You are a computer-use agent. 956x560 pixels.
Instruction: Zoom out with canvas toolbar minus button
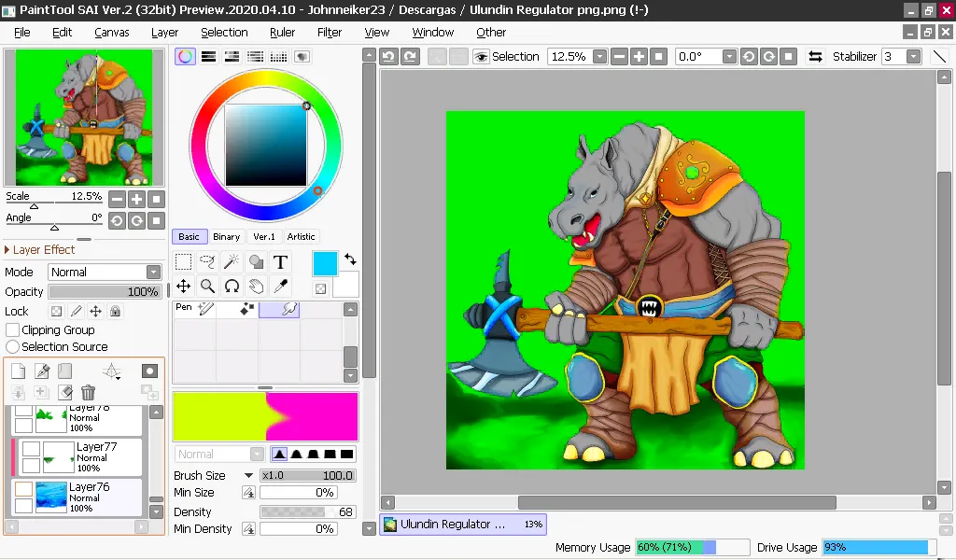[x=619, y=57]
